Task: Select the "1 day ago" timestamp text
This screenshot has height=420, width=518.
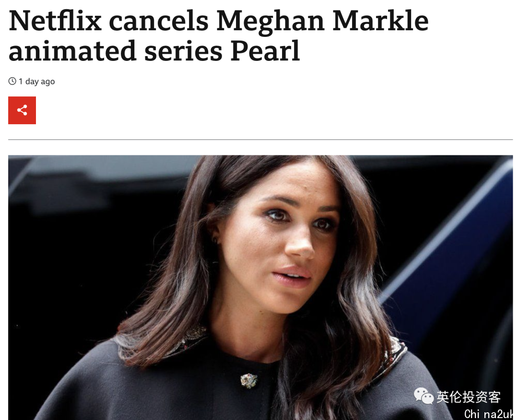Action: pyautogui.click(x=36, y=81)
